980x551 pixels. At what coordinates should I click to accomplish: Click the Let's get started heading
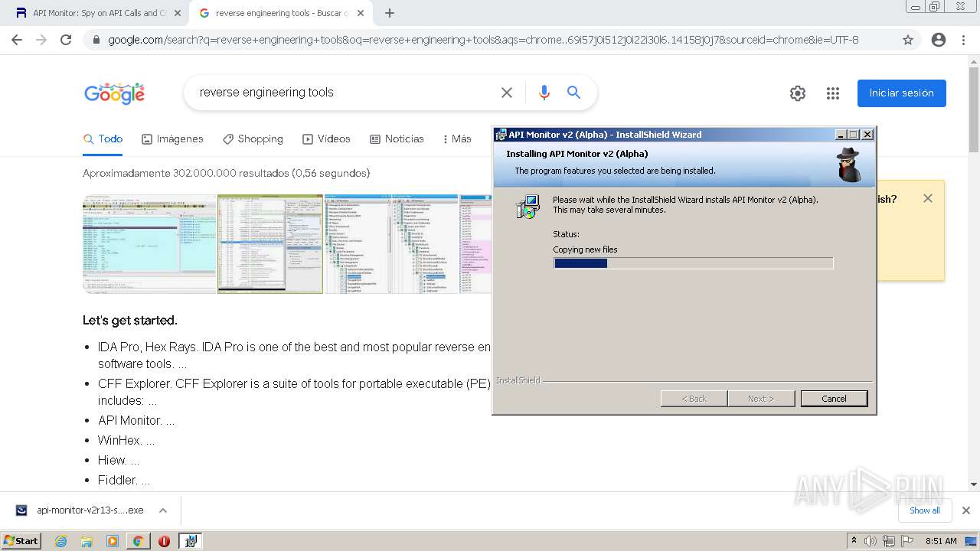pos(130,320)
